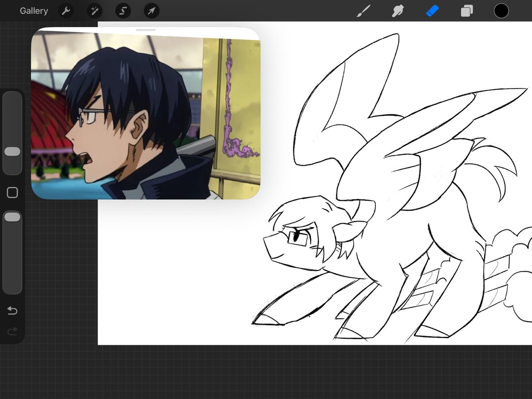
Task: Return to the Gallery
Action: (x=34, y=11)
